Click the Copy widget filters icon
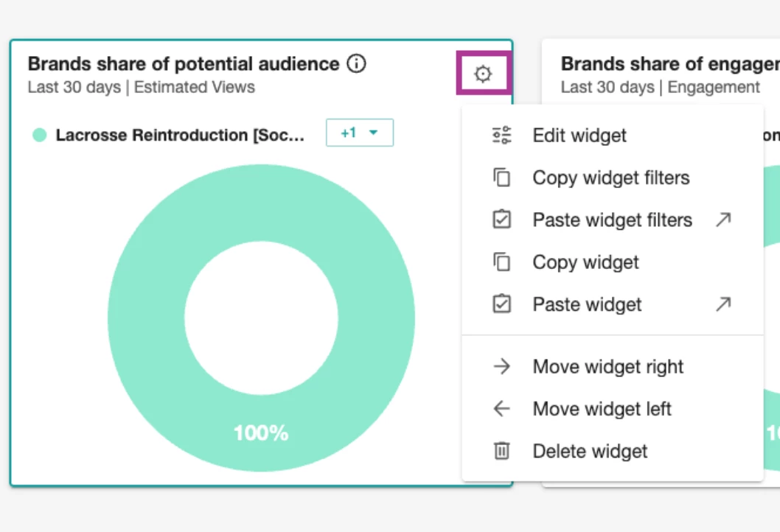 click(502, 178)
